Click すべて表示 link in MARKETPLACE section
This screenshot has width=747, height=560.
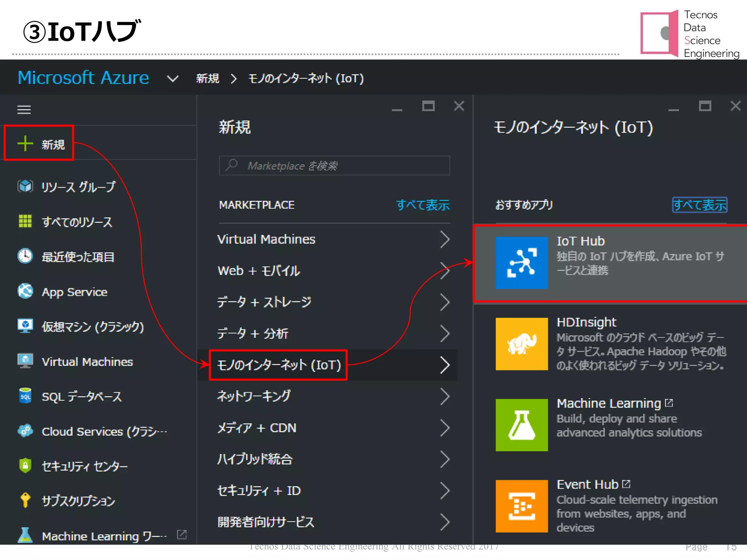423,205
